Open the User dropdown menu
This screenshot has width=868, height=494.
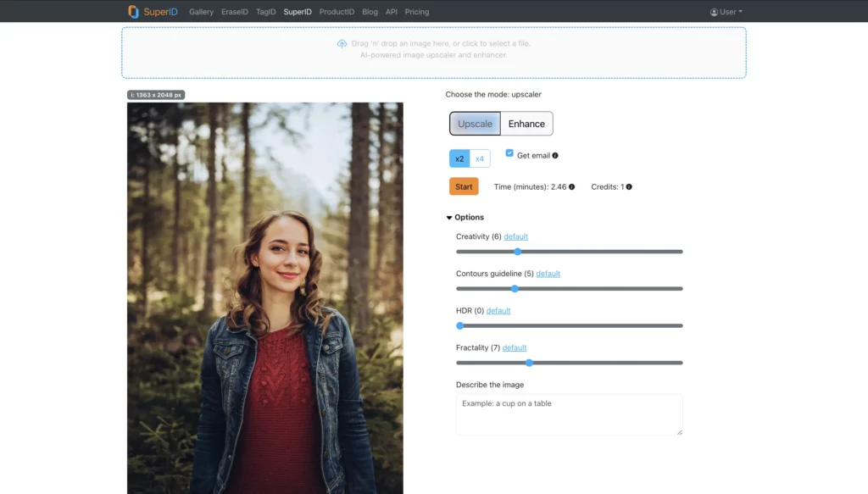pyautogui.click(x=726, y=11)
